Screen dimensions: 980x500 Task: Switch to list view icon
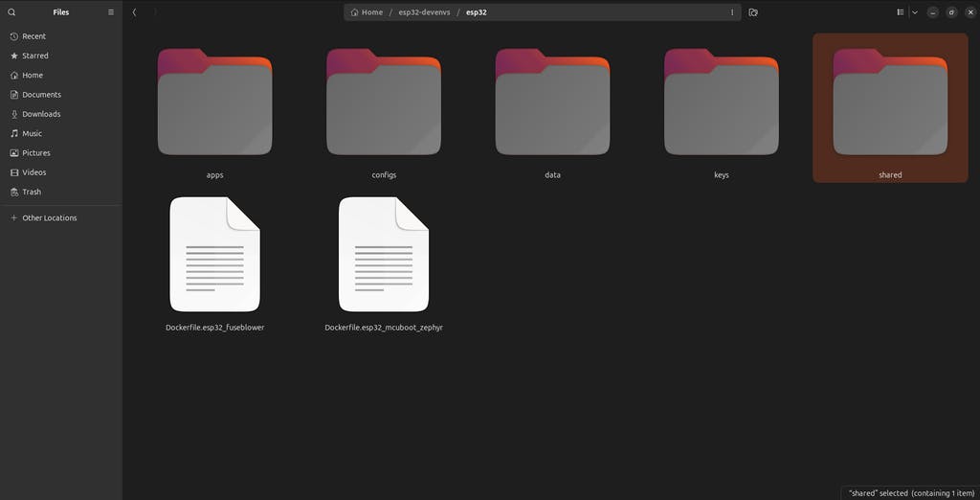click(x=900, y=11)
